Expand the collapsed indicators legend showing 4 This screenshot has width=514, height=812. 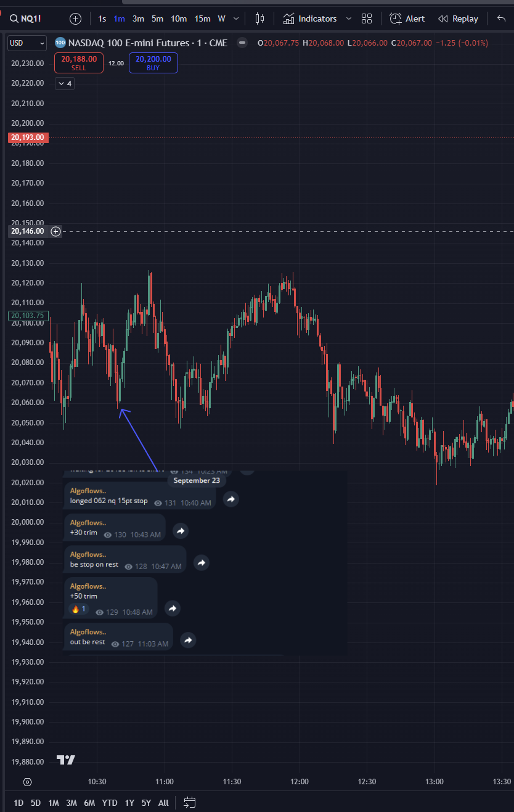pos(65,83)
